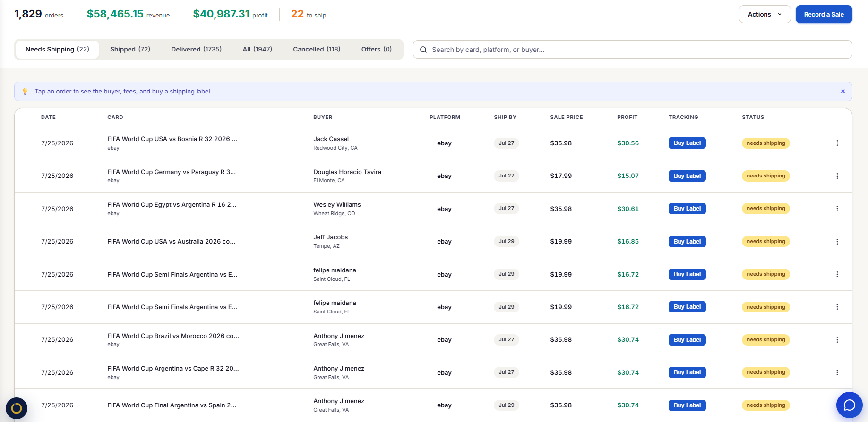Click the search magnifier icon
The height and width of the screenshot is (422, 868).
pos(423,50)
